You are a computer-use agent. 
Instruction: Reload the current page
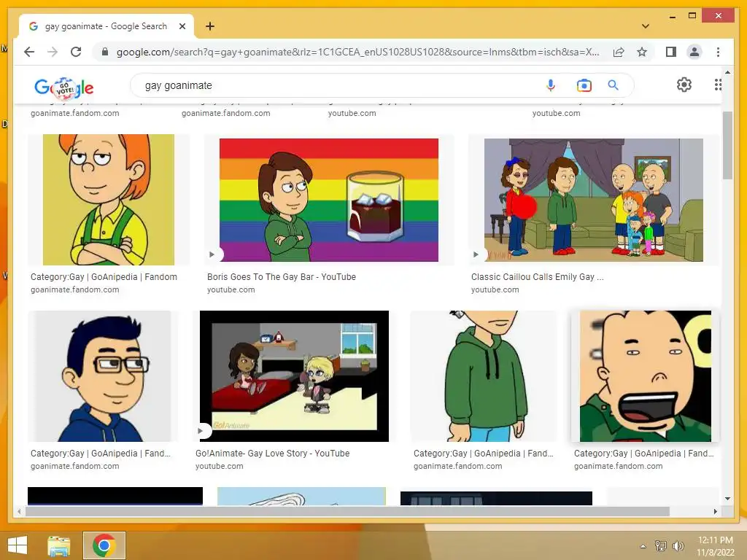(76, 52)
